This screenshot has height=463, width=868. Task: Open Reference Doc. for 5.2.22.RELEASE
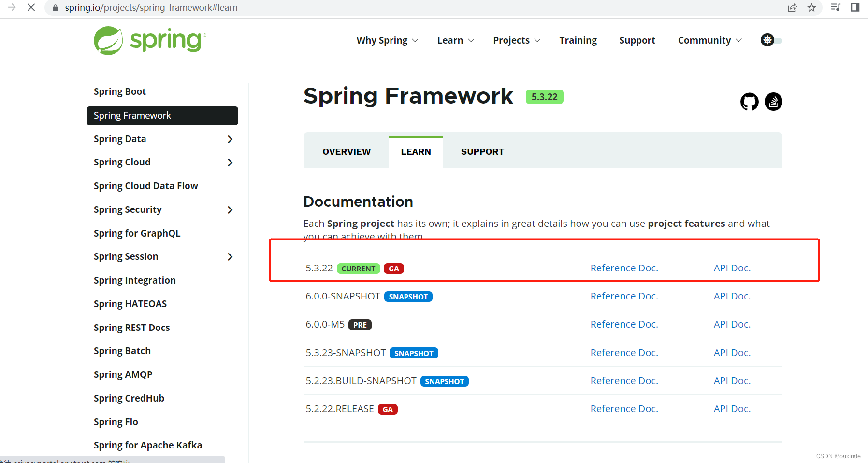pos(624,409)
